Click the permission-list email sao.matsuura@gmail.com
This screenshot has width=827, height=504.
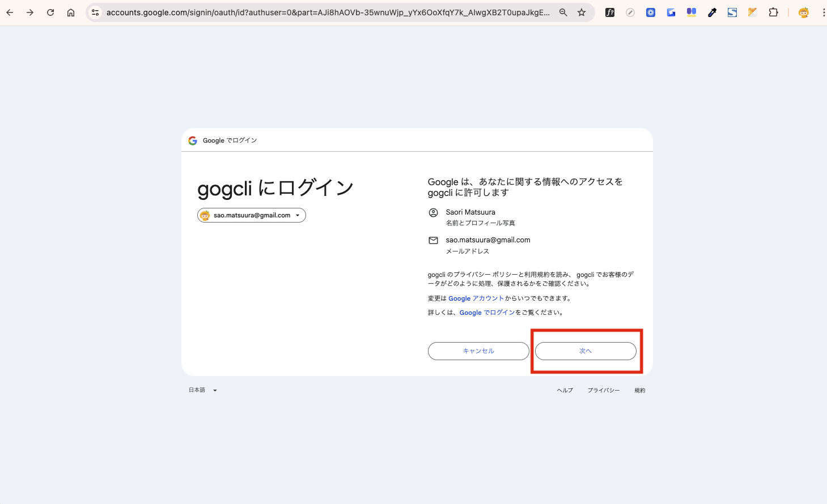488,240
